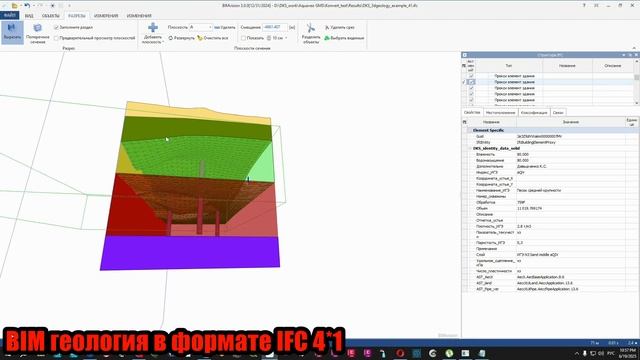Open the 10 см step dropdown
The width and height of the screenshot is (640, 360).
pyautogui.click(x=286, y=38)
